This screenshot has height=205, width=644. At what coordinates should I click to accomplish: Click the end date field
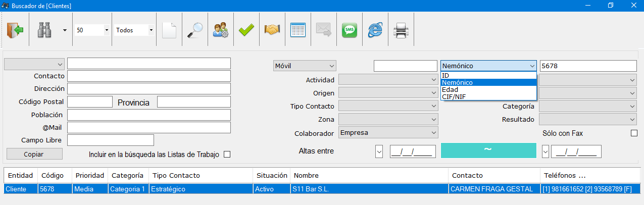pos(576,151)
